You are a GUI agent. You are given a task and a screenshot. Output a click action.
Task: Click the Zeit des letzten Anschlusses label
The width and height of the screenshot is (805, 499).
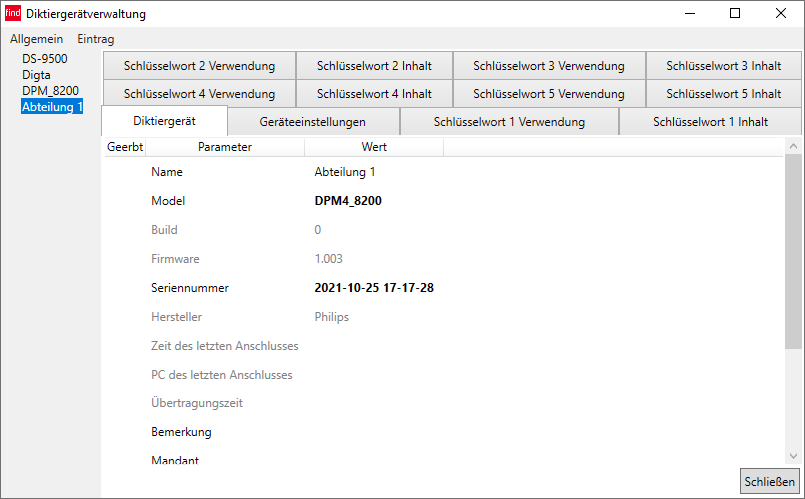(x=225, y=346)
